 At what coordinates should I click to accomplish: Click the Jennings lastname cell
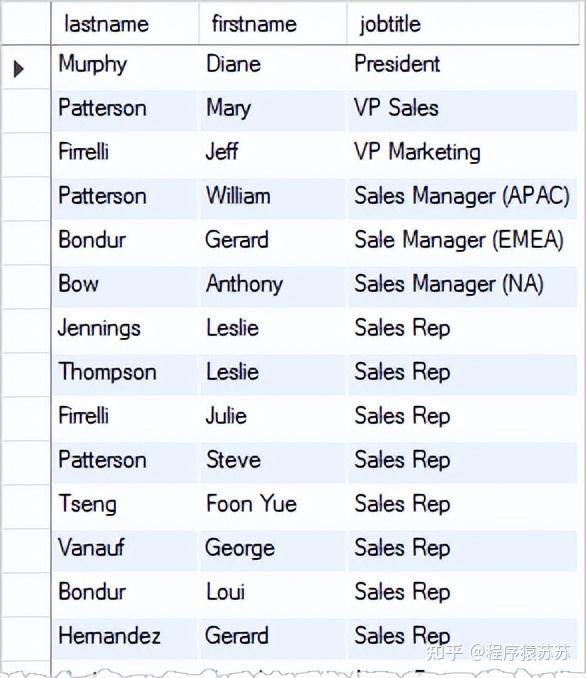pos(125,331)
